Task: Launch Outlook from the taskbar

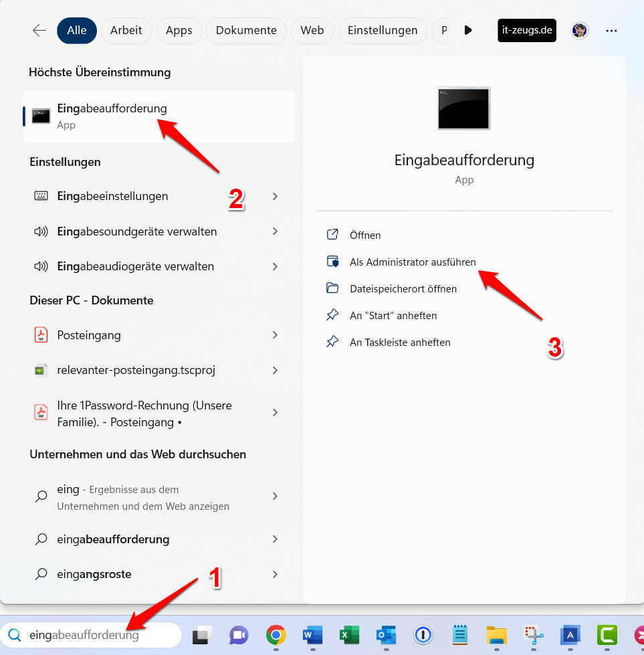Action: 387,635
